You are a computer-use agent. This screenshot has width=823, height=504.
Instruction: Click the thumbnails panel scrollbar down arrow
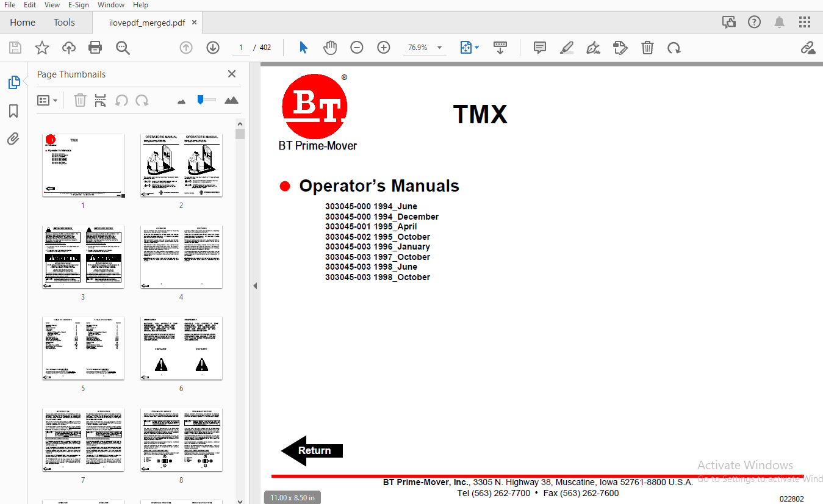[x=240, y=500]
